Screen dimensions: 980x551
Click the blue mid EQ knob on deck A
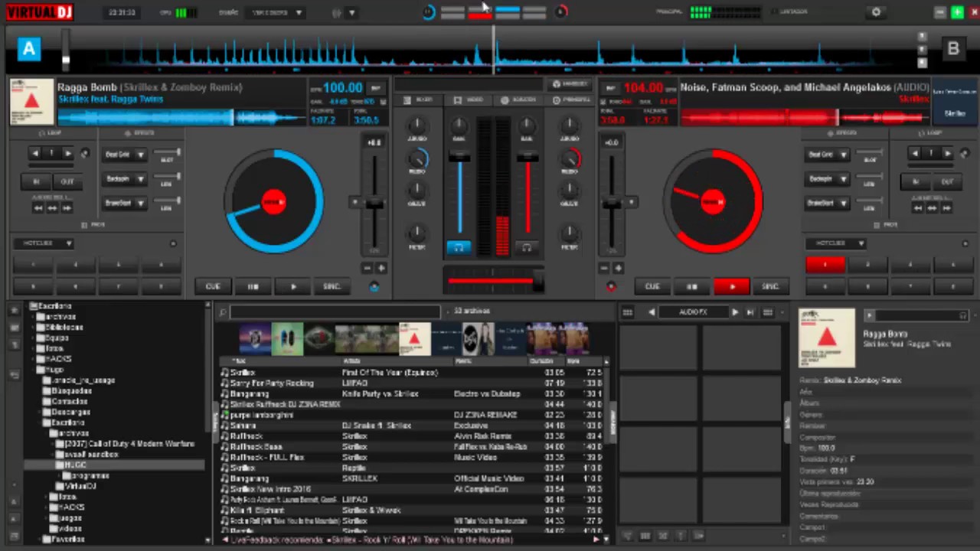coord(417,158)
